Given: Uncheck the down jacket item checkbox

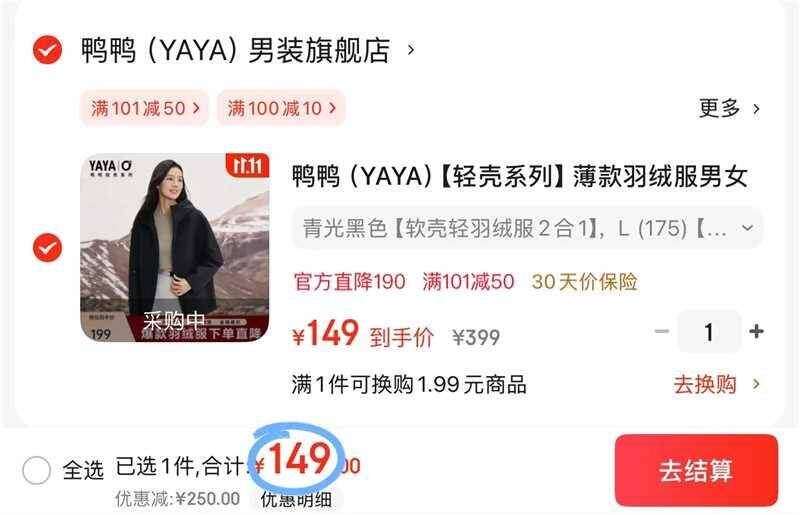Looking at the screenshot, I should click(47, 248).
